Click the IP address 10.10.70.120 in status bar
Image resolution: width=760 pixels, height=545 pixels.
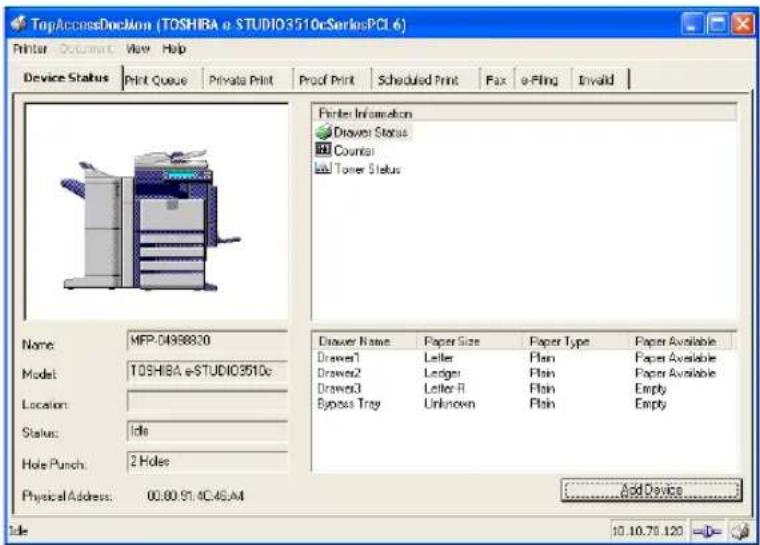click(x=648, y=531)
